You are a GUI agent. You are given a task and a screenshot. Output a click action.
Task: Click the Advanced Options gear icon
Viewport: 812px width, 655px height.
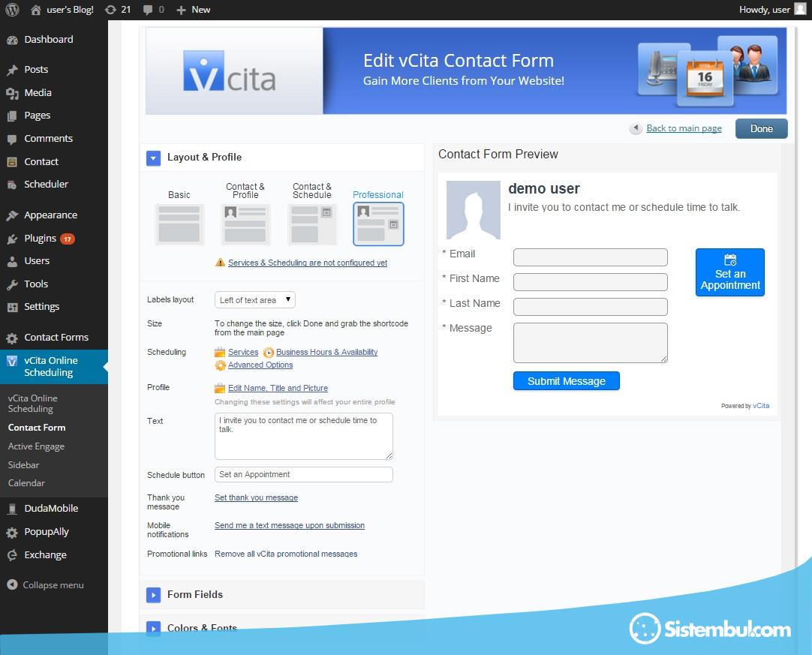pos(220,365)
